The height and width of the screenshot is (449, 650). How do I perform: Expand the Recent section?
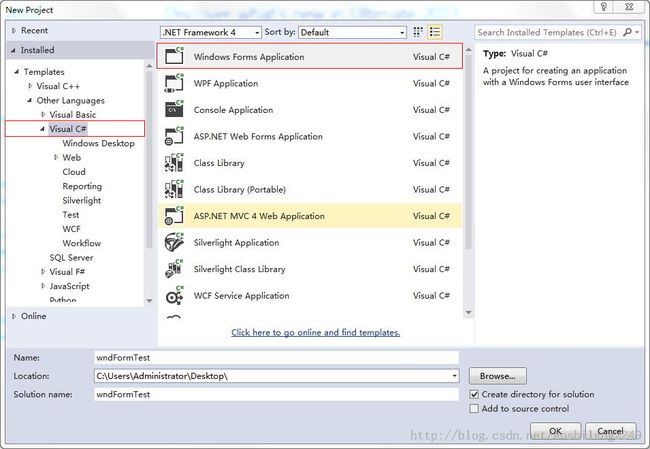click(x=14, y=31)
